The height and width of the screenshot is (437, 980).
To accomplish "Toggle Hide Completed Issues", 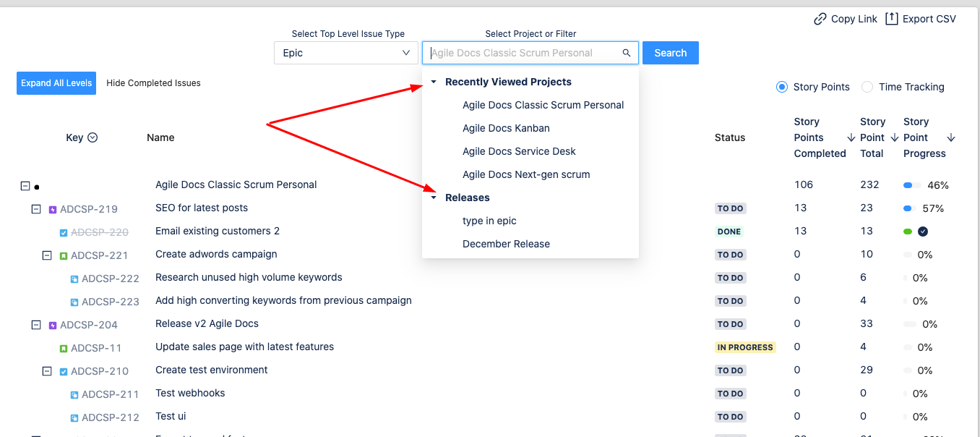I will click(x=153, y=83).
